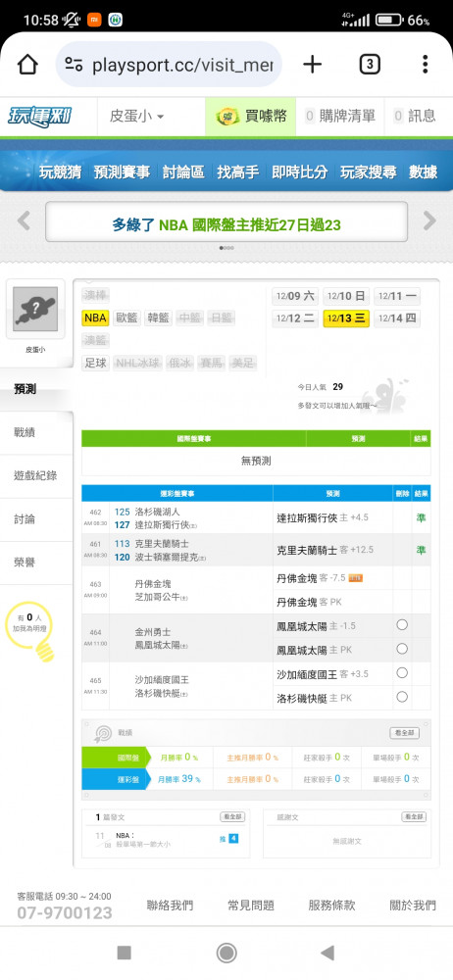Viewport: 453px width, 980px height.
Task: Select date 12/10 日
Action: [346, 296]
